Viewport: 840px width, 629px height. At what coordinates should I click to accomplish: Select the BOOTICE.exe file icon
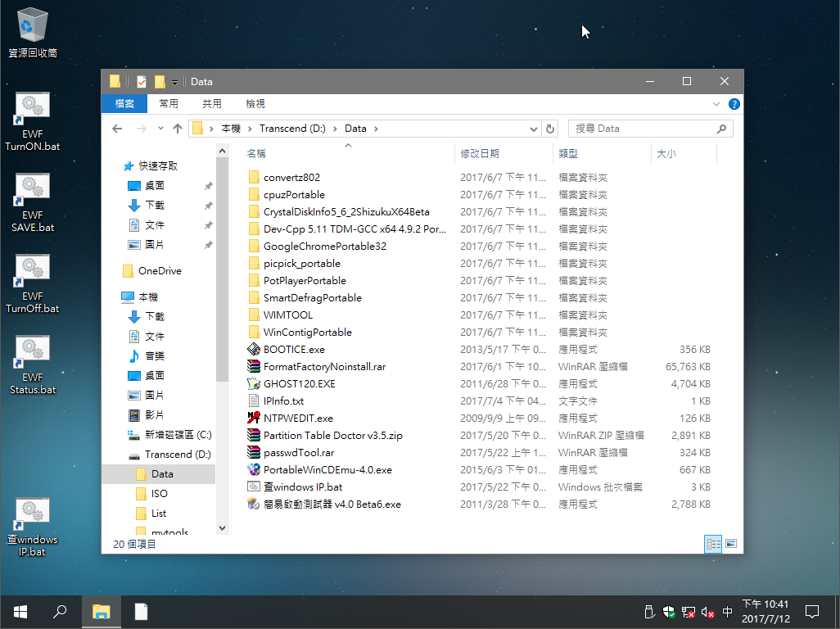tap(254, 350)
